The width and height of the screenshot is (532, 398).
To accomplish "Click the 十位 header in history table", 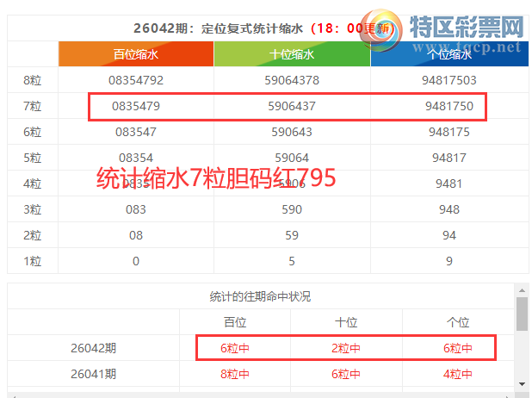I will coord(346,322).
